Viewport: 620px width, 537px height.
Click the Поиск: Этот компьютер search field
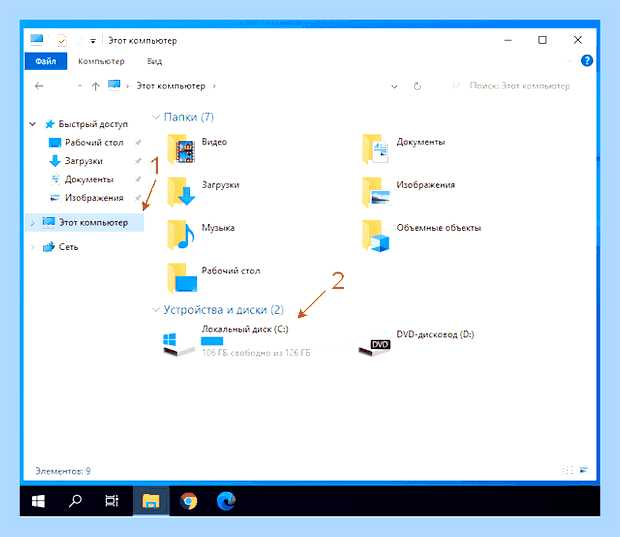(x=520, y=86)
